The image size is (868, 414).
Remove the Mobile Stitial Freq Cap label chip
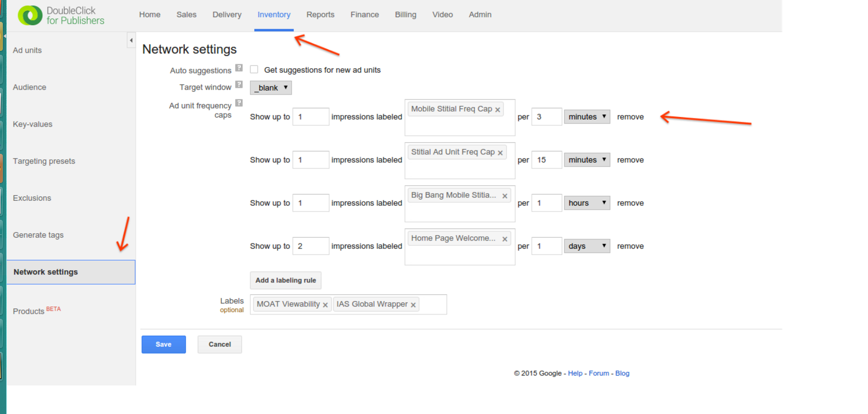pyautogui.click(x=497, y=110)
